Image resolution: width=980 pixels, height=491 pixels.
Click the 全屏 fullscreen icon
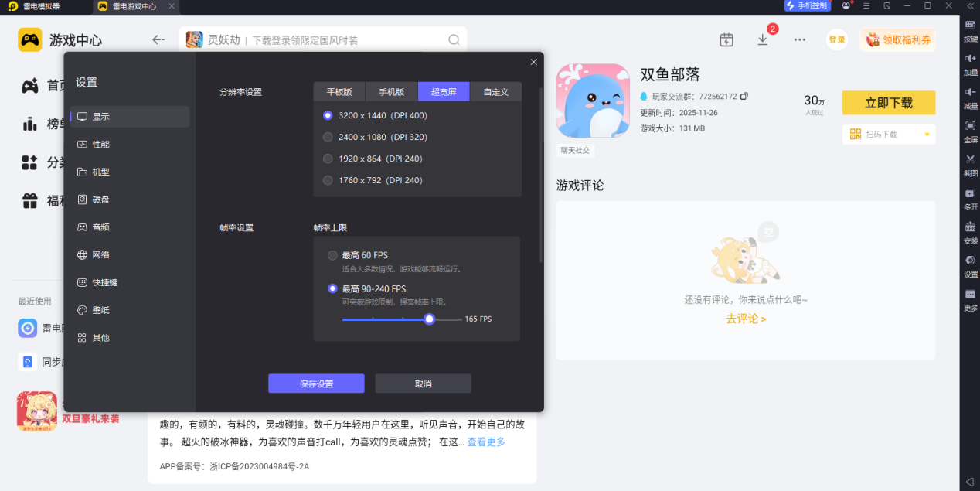pos(970,130)
